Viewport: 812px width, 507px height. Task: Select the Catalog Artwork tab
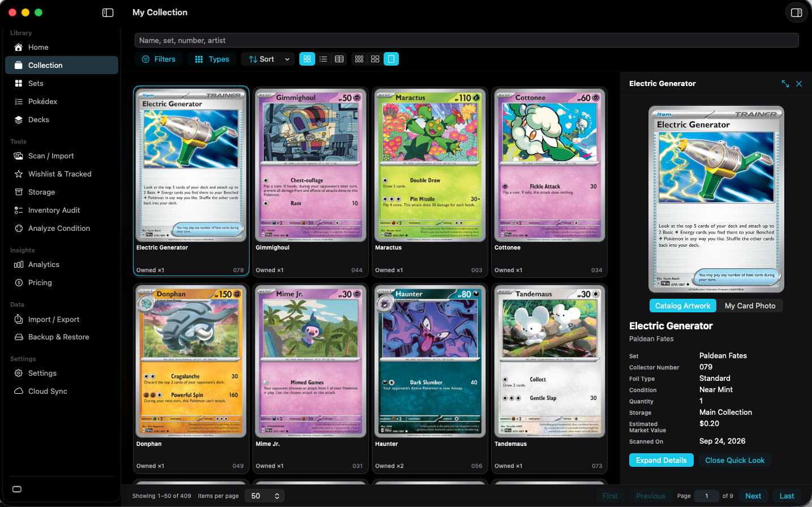(682, 306)
